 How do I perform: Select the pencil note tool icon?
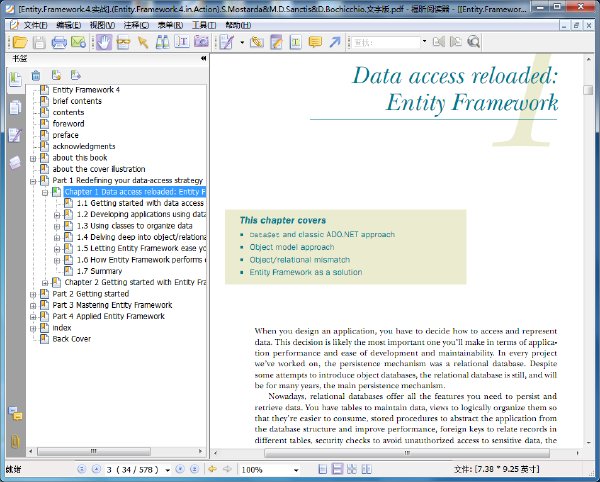pos(276,42)
